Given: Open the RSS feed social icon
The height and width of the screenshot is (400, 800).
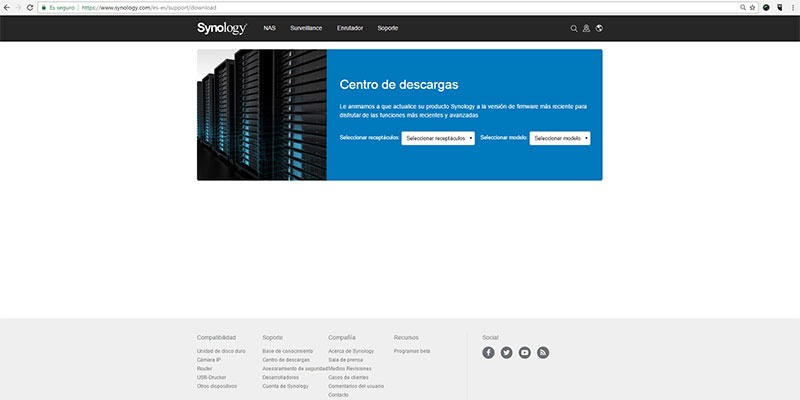Looking at the screenshot, I should 543,353.
